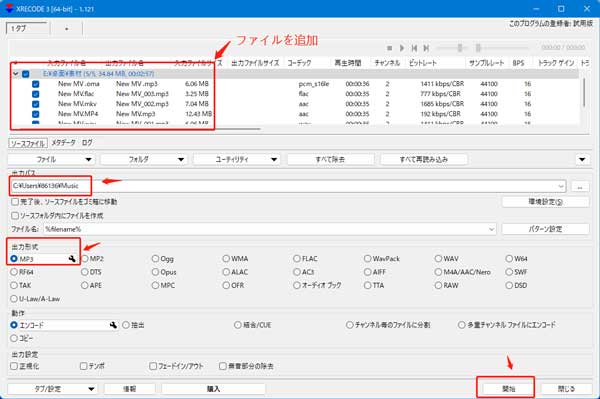The width and height of the screenshot is (600, 399).
Task: Open the rightmost toolbar dropdown arrow
Action: click(x=582, y=160)
